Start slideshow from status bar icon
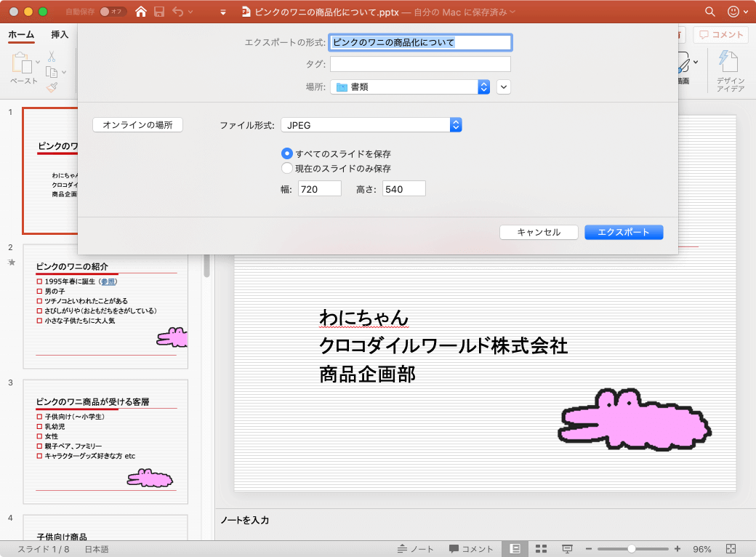The height and width of the screenshot is (557, 756). point(567,549)
